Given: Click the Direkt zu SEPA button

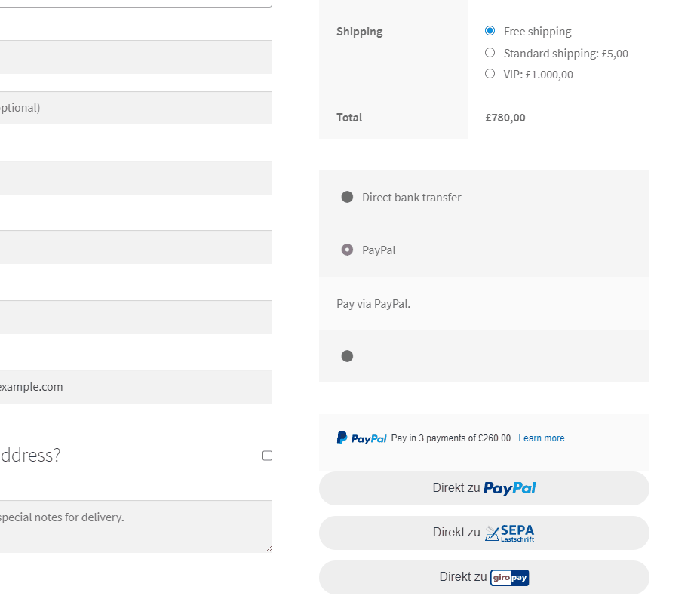Looking at the screenshot, I should click(484, 533).
